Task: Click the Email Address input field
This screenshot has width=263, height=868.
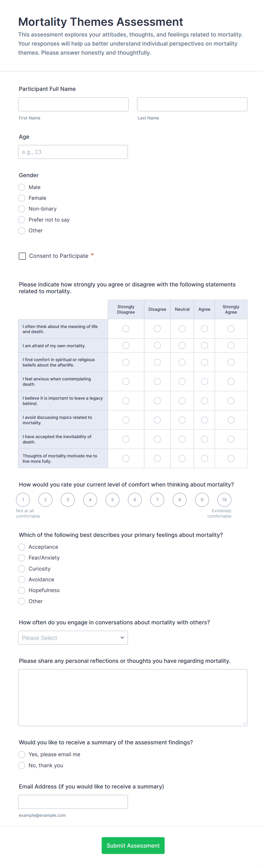Action: click(73, 802)
